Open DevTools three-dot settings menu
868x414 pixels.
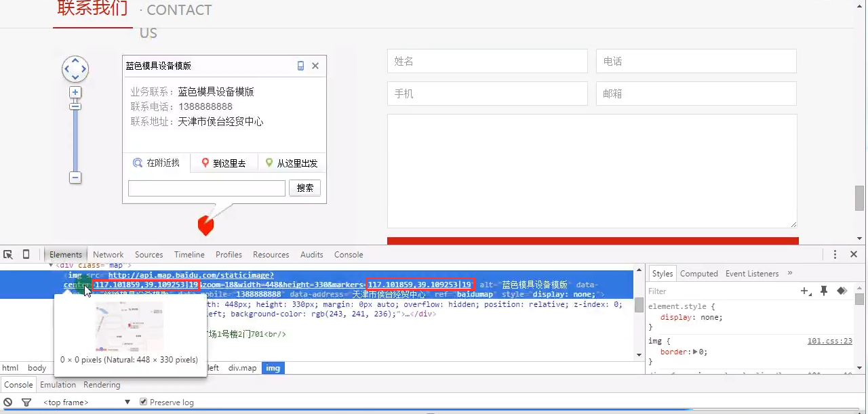click(x=835, y=254)
